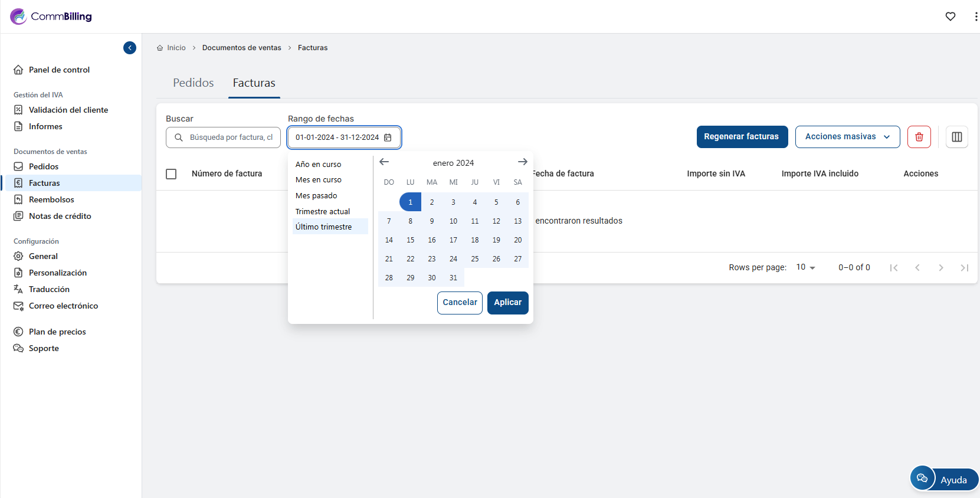
Task: Click calendar icon in date range field
Action: (388, 137)
